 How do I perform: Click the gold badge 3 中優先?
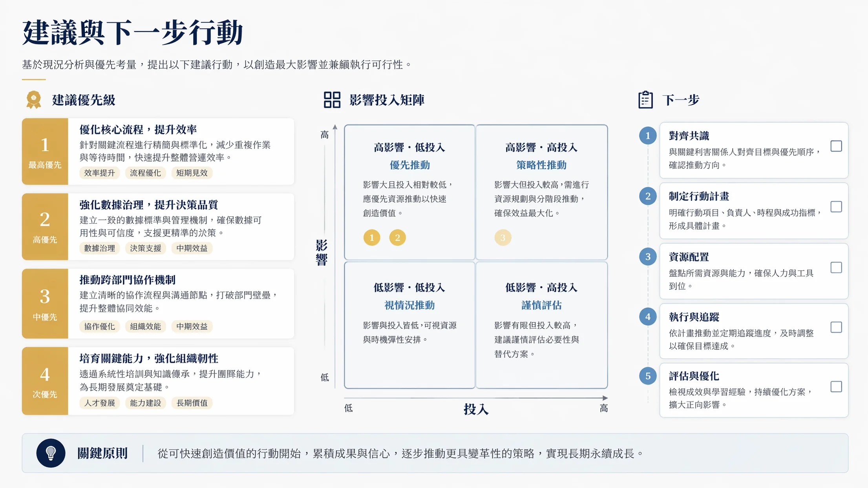(45, 304)
